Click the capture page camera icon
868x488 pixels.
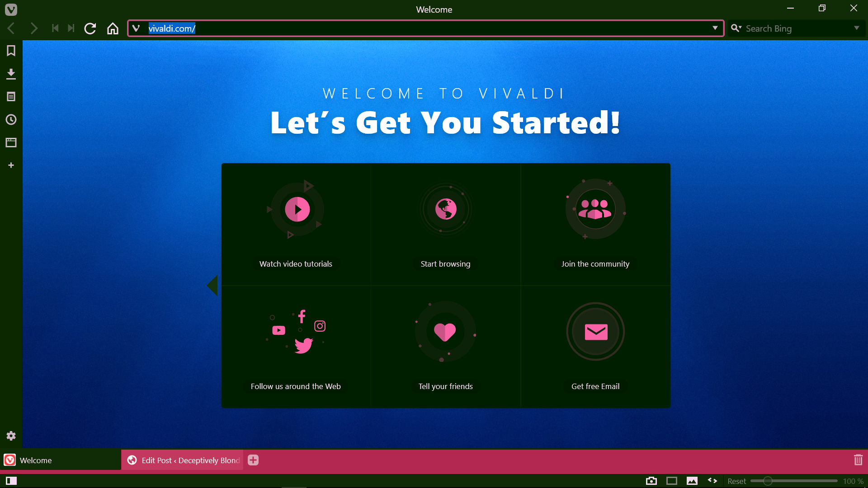coord(651,481)
